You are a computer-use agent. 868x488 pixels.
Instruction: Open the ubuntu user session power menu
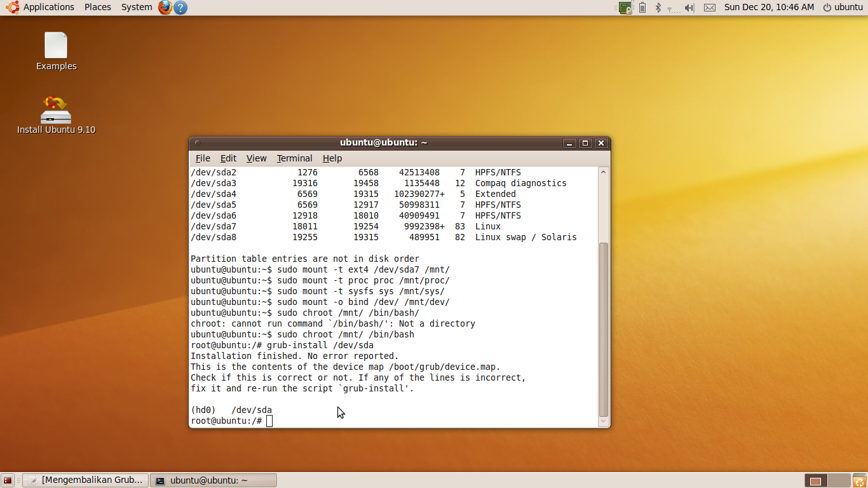point(843,7)
